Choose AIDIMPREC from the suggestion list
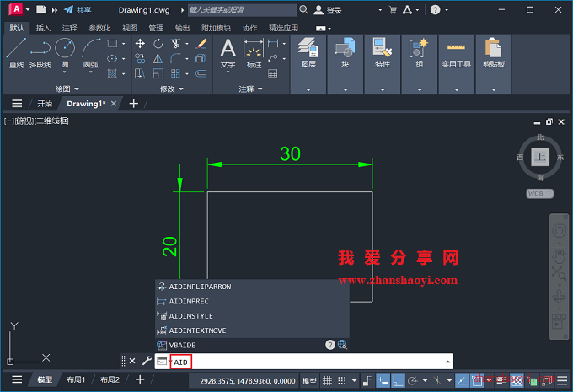Image resolution: width=573 pixels, height=392 pixels. click(x=252, y=301)
